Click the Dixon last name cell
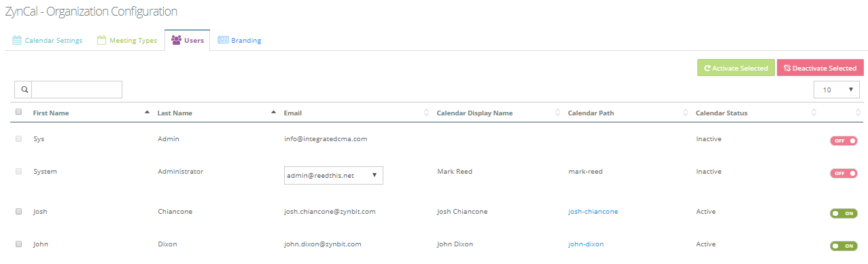This screenshot has height=264, width=868. (167, 244)
